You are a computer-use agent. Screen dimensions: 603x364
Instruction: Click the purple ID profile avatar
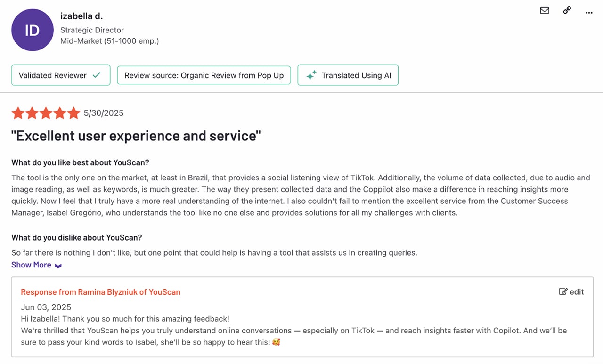(32, 31)
